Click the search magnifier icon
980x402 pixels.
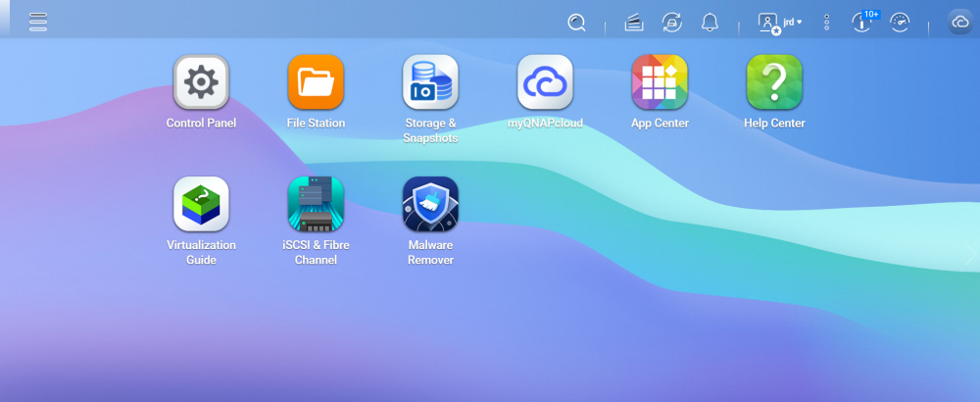click(576, 24)
